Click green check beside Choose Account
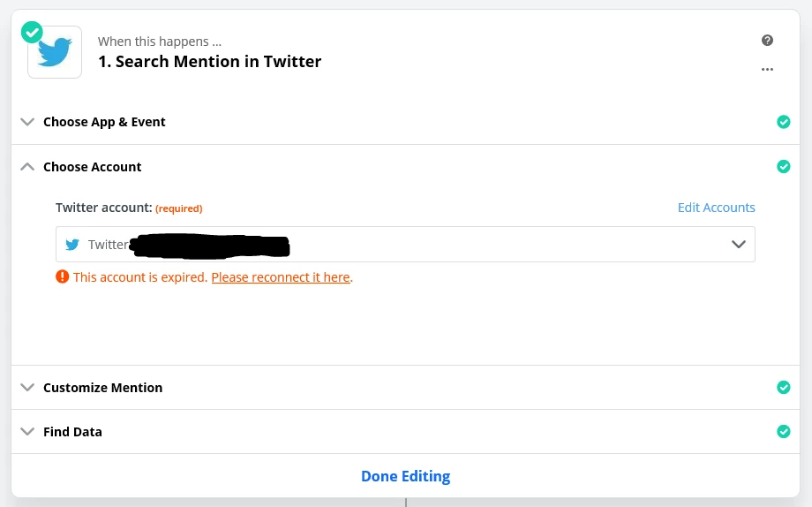The image size is (812, 507). pos(783,166)
